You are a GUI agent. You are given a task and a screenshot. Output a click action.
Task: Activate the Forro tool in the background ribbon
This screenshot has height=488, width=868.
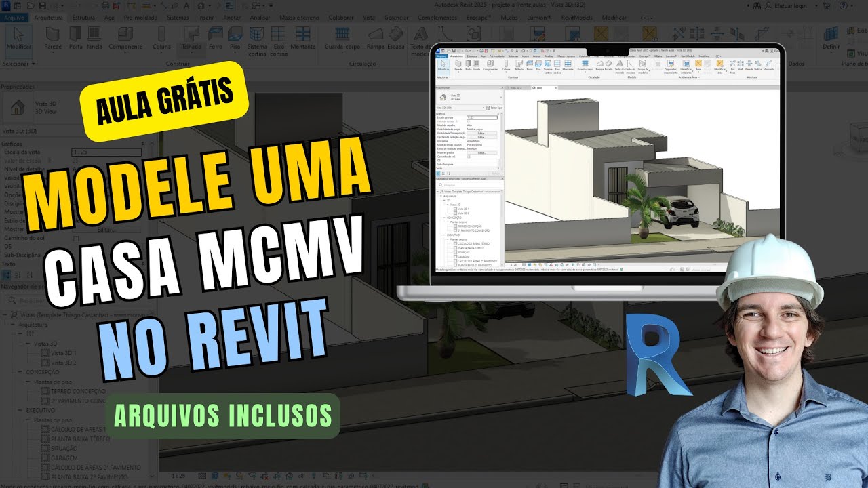click(216, 37)
